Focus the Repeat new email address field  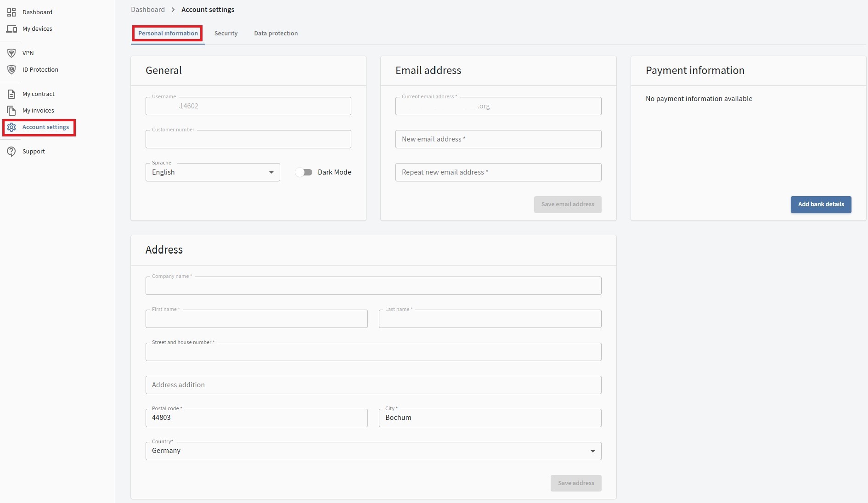point(498,172)
